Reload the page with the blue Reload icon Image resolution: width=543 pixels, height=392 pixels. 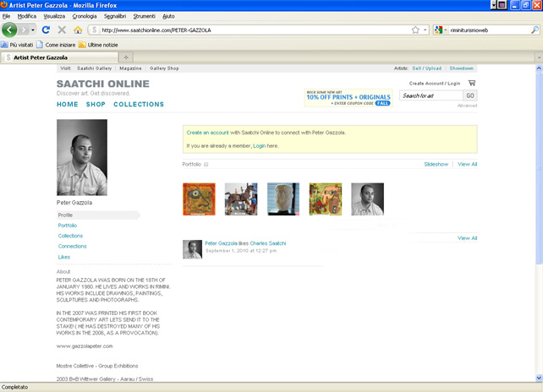pos(46,30)
